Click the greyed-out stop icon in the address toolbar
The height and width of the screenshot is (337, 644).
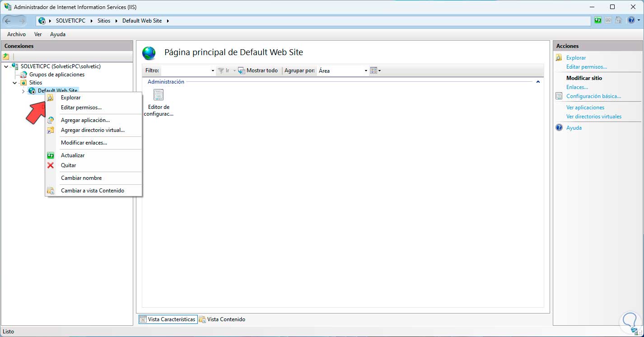click(x=608, y=20)
